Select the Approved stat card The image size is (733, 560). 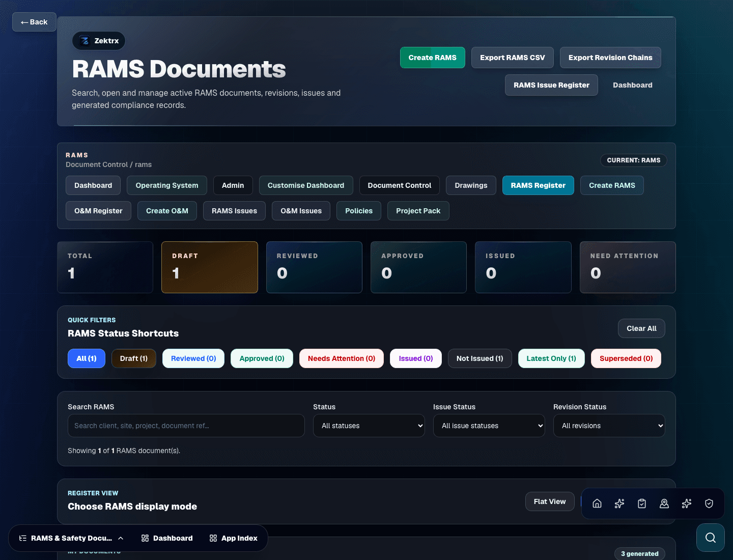point(418,267)
